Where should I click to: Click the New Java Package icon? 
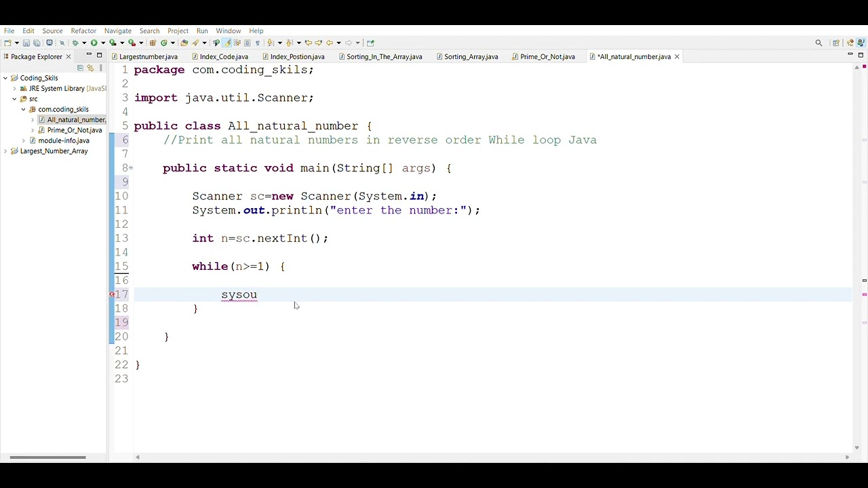[x=153, y=43]
